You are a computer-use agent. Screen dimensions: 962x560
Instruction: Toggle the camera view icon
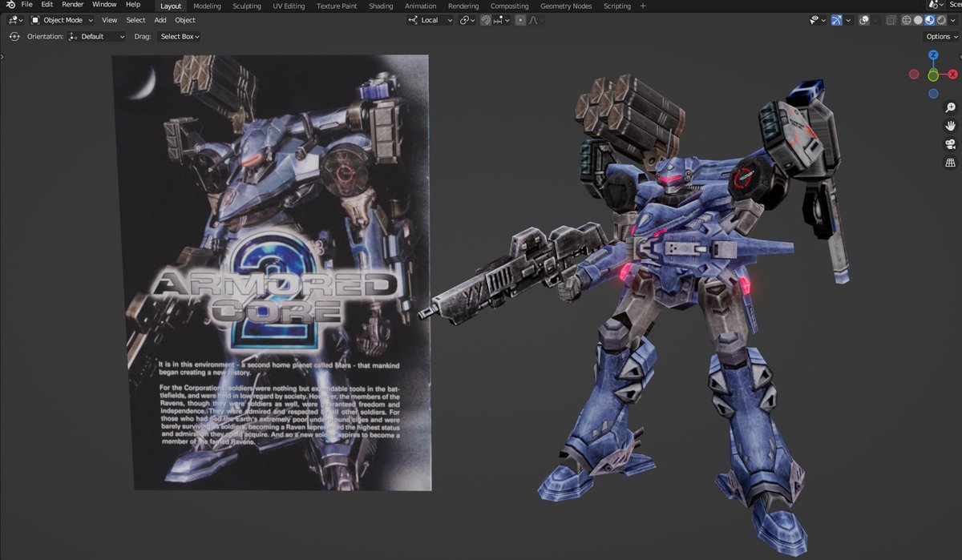951,144
